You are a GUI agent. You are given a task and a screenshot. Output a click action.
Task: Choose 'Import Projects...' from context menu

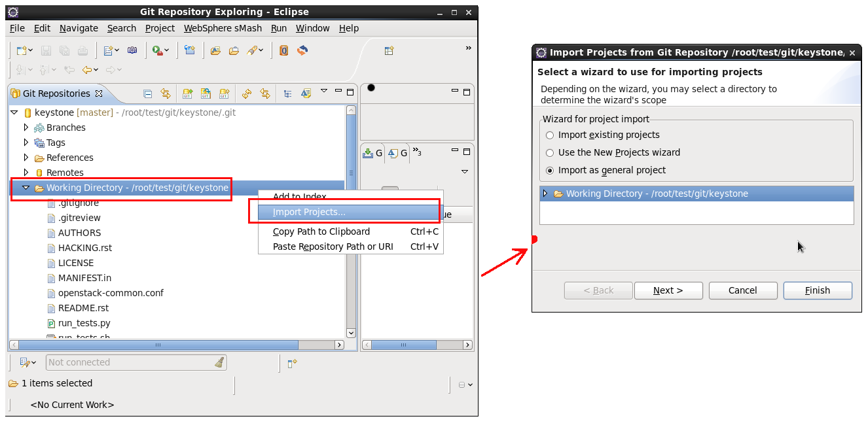[x=309, y=212]
